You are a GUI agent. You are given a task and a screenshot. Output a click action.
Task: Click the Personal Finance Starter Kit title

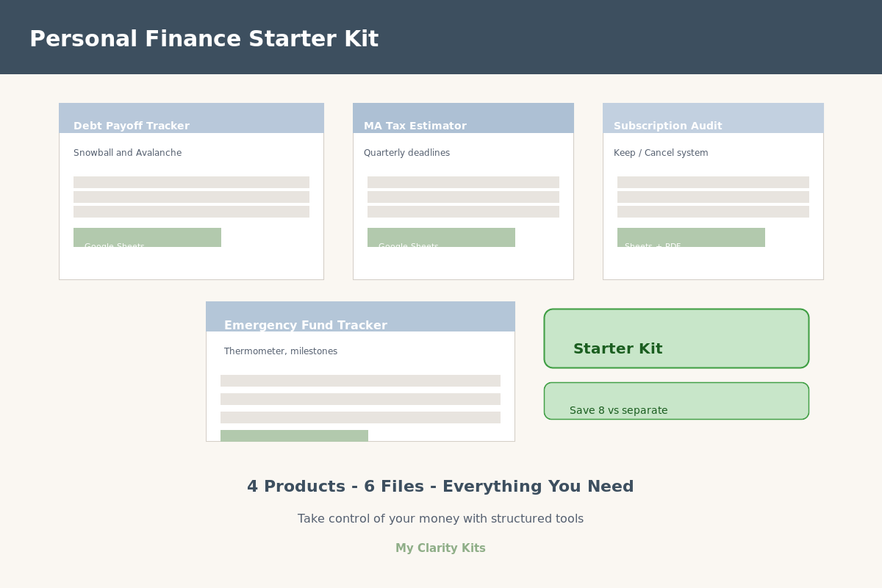point(204,39)
